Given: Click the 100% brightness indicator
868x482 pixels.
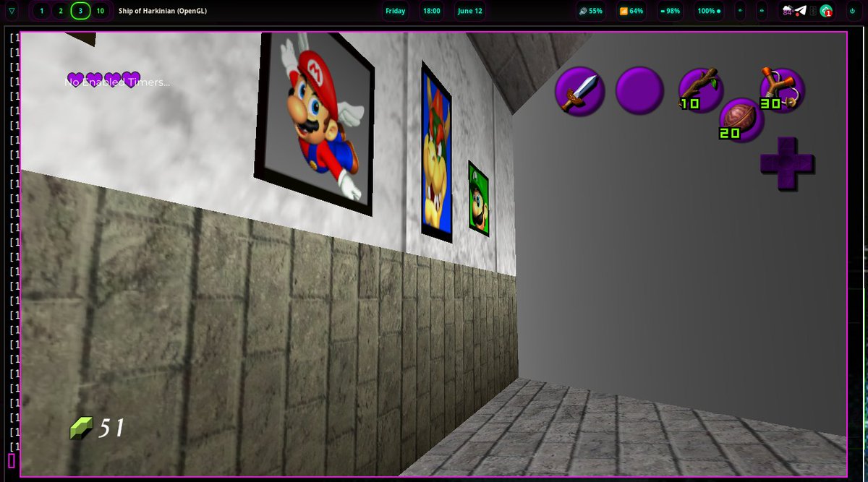Looking at the screenshot, I should [x=709, y=11].
